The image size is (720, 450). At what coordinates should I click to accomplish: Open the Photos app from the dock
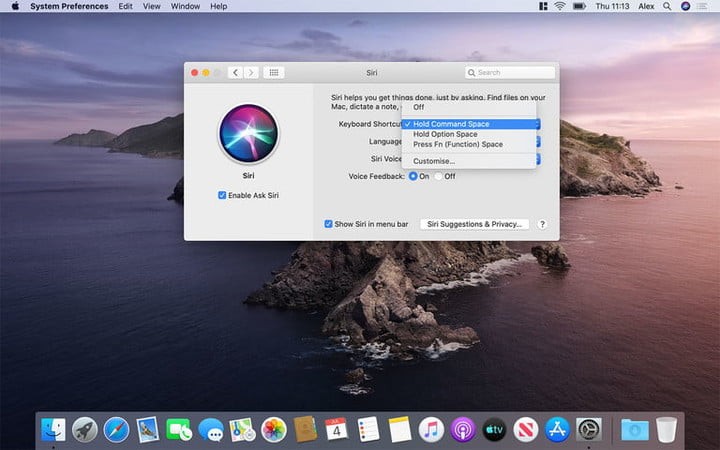coord(274,430)
